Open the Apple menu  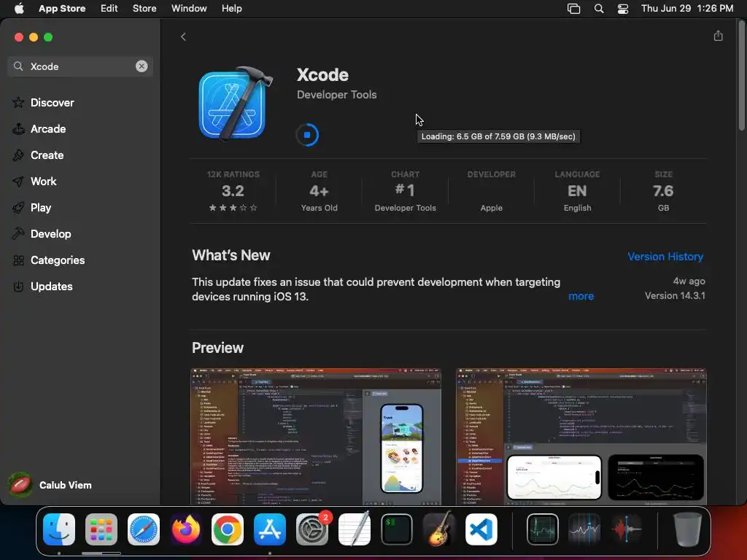pyautogui.click(x=19, y=9)
